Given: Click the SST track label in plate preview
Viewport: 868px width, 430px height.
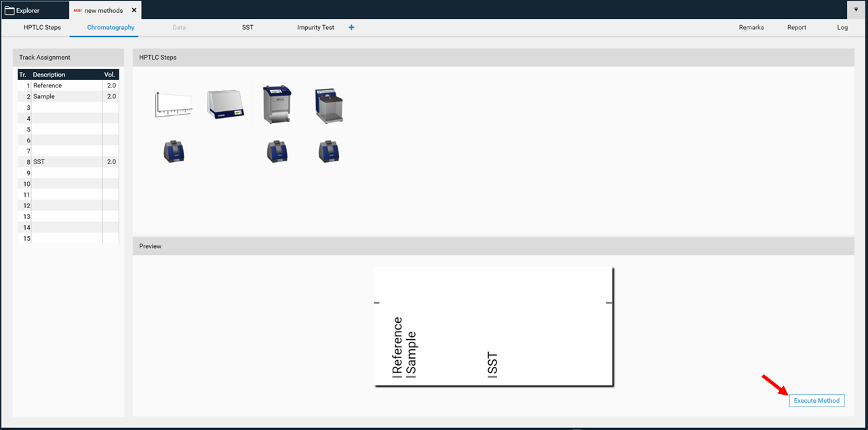Looking at the screenshot, I should click(493, 365).
